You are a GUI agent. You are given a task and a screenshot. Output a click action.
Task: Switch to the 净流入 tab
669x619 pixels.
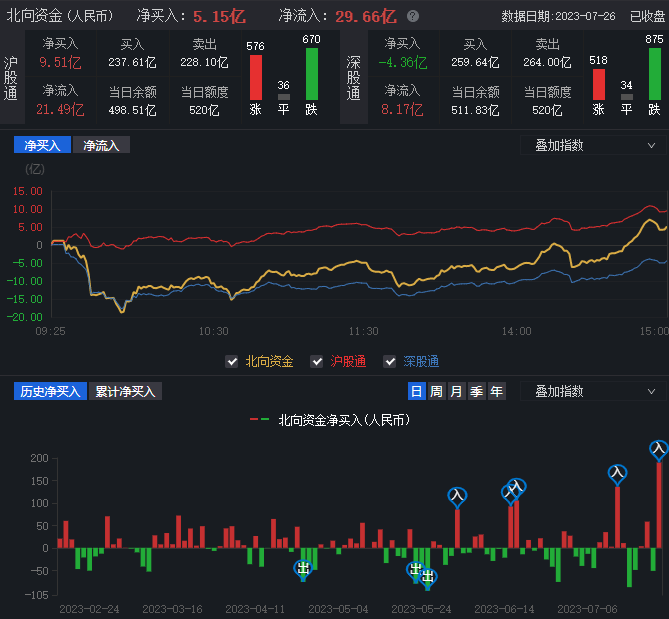[101, 146]
